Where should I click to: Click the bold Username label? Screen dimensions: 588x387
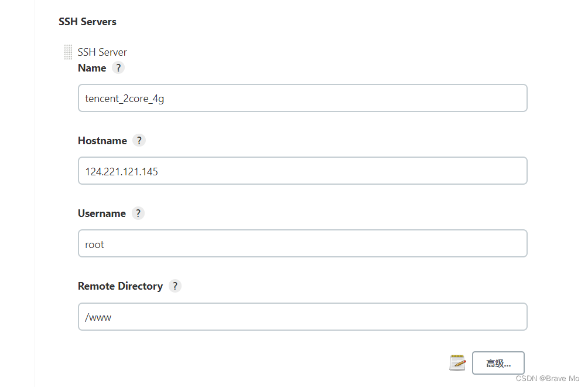101,213
